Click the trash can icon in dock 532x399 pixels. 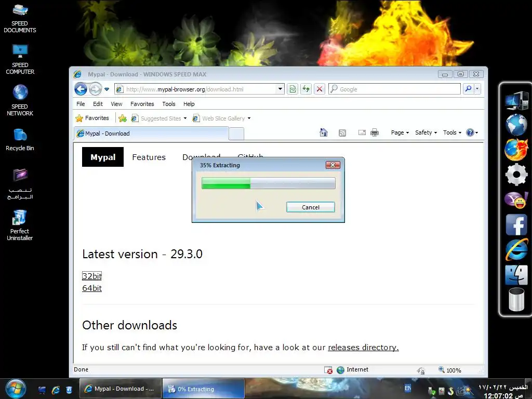516,299
